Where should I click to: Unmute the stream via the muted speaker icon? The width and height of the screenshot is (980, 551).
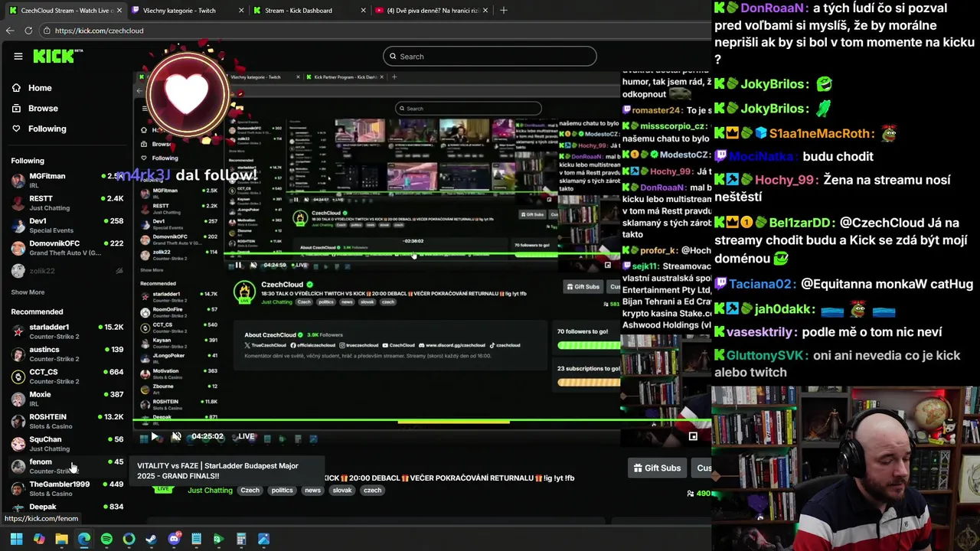point(176,437)
